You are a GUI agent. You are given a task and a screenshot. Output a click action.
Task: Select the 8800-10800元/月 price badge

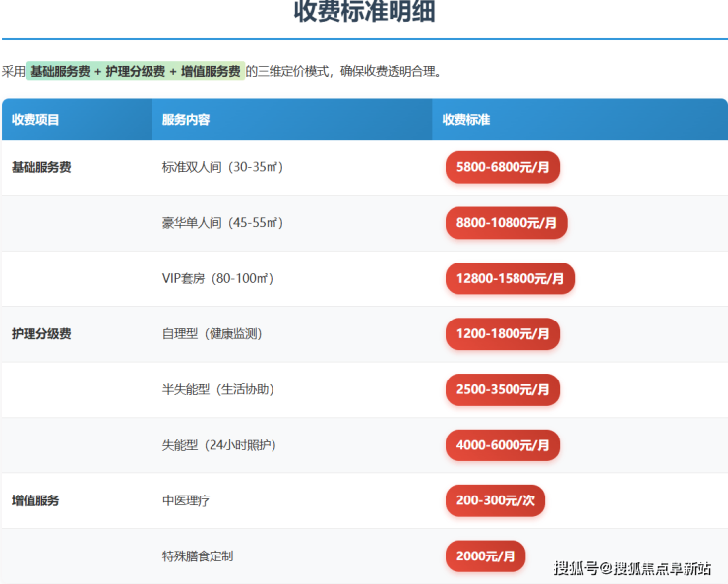tap(506, 223)
